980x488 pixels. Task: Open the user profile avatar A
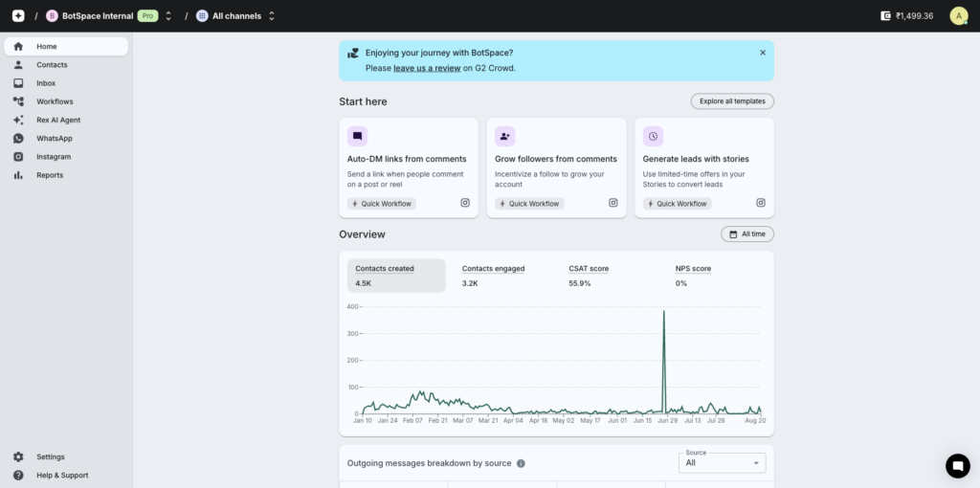point(958,16)
